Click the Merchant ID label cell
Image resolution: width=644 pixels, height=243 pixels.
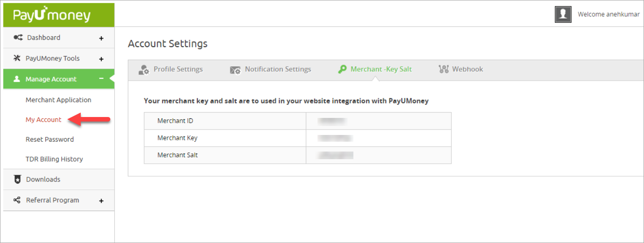click(x=225, y=121)
